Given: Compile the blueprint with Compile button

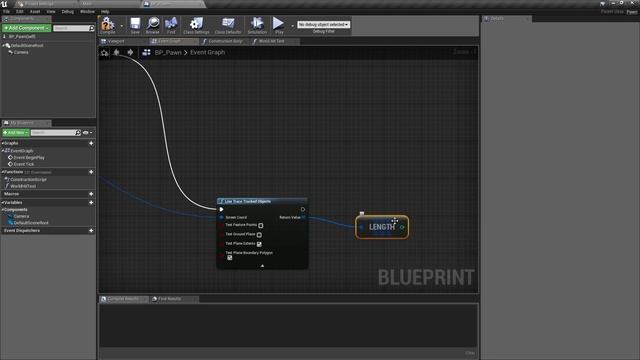Looking at the screenshot, I should [108, 25].
